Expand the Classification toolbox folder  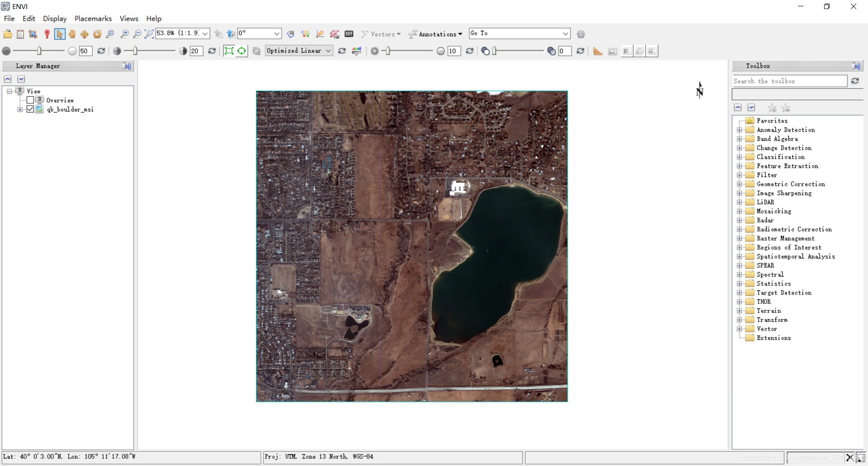pos(740,157)
